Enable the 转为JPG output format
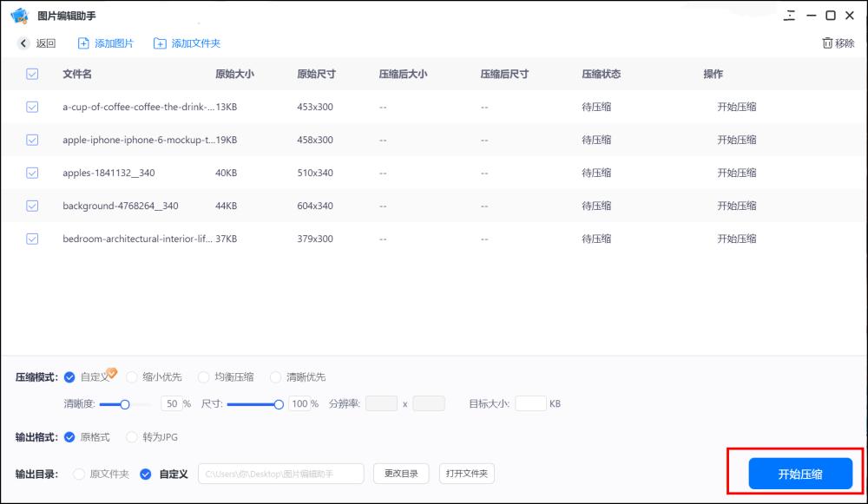This screenshot has width=868, height=504. [131, 437]
